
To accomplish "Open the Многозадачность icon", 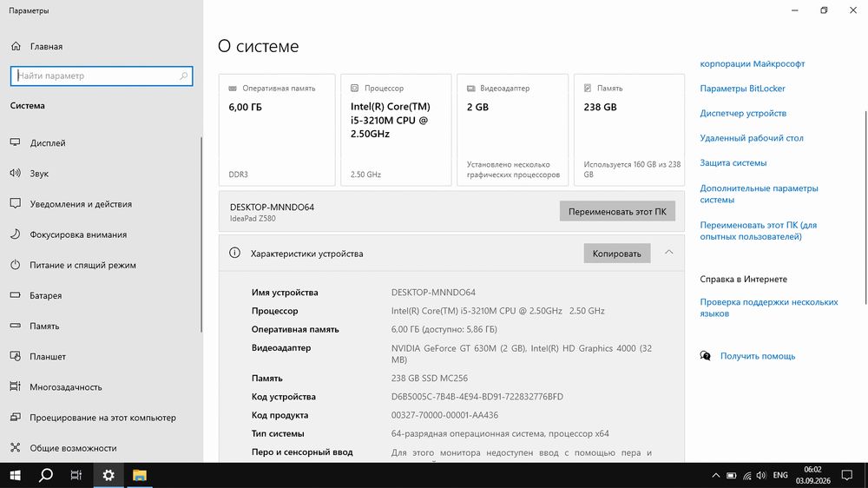I will pos(15,386).
